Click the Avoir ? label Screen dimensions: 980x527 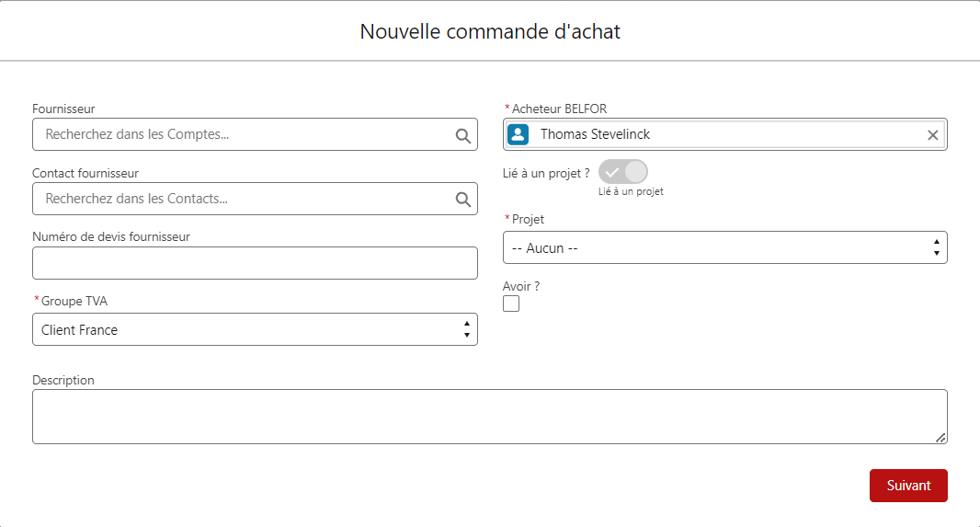[x=521, y=286]
